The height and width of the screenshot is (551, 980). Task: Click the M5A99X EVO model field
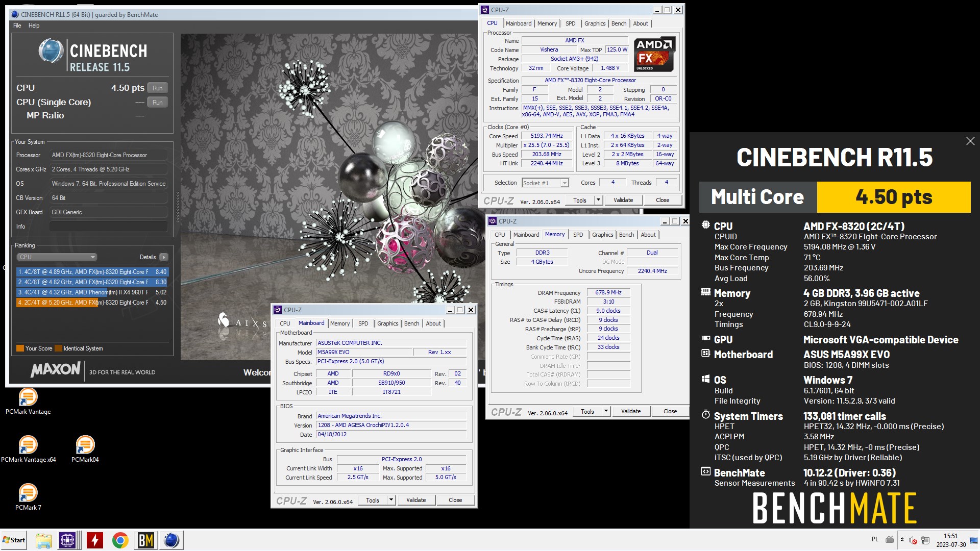tap(364, 353)
